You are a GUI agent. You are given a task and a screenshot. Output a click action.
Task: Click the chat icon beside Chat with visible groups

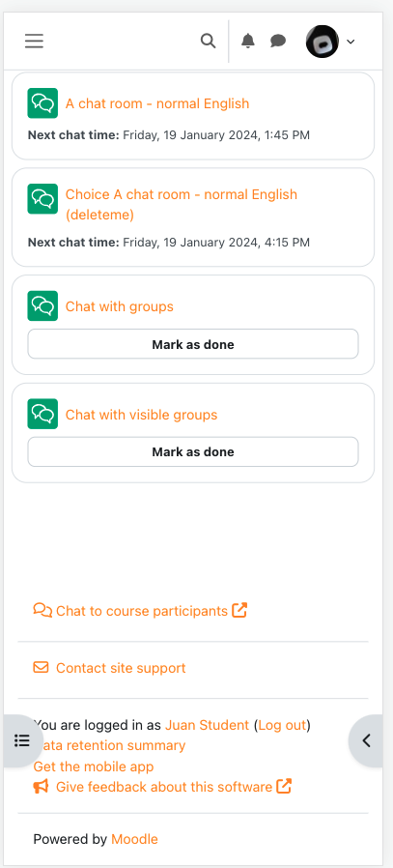coord(42,414)
